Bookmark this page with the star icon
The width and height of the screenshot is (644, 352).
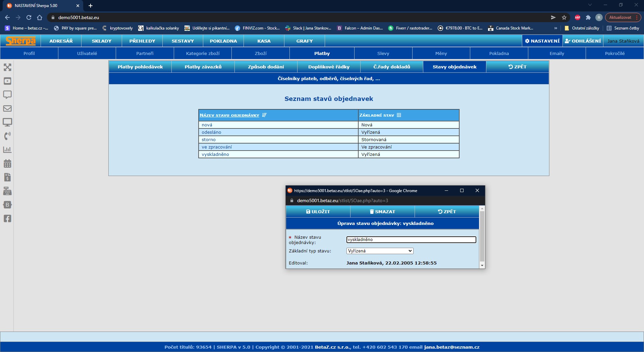click(x=564, y=17)
